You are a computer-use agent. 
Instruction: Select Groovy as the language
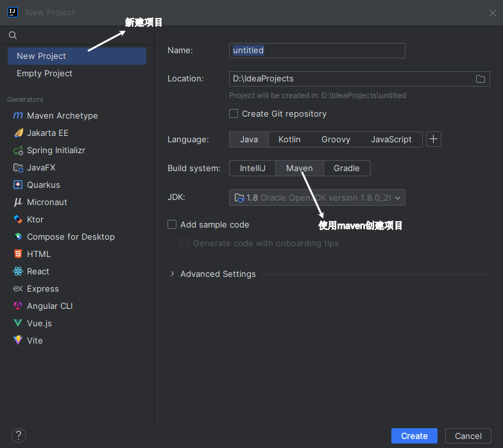click(x=336, y=140)
